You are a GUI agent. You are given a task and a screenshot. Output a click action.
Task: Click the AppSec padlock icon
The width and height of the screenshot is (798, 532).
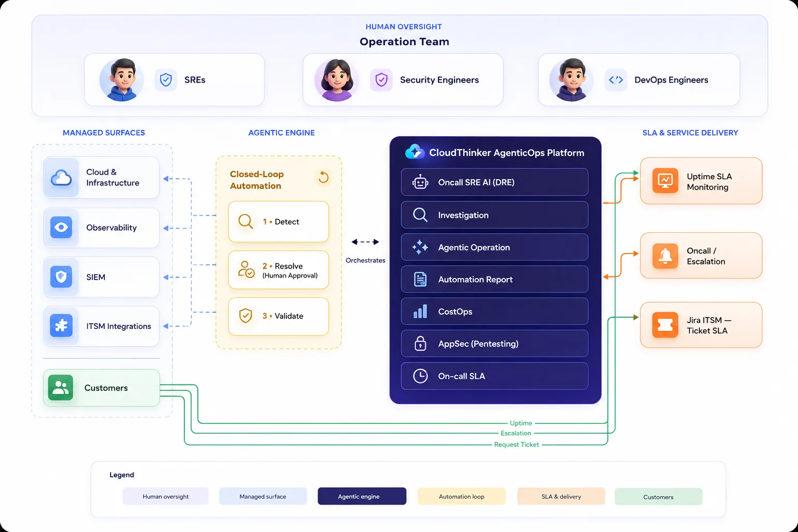(420, 344)
